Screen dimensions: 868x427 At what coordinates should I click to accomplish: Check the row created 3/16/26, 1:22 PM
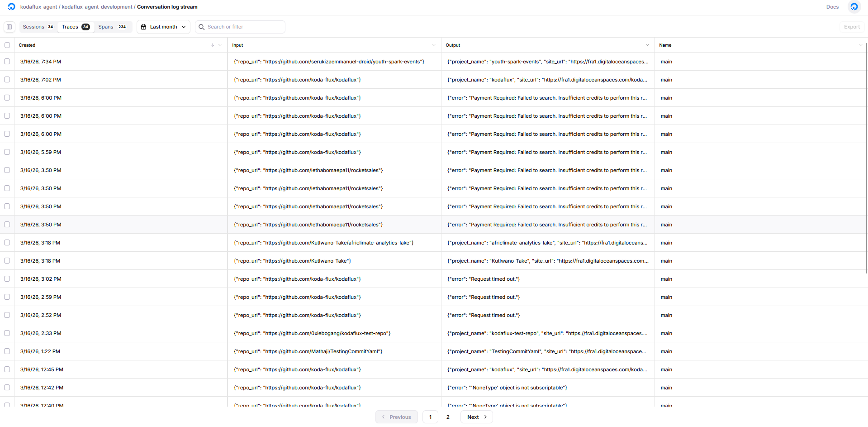[x=7, y=351]
